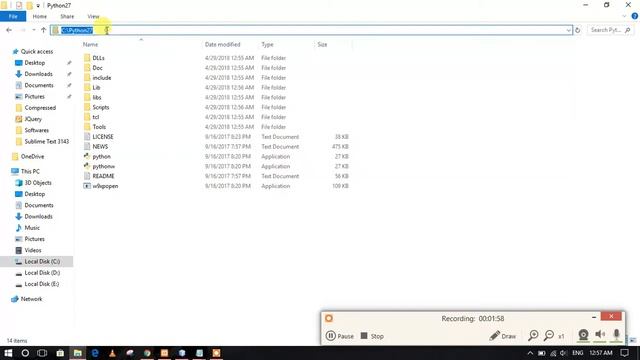Open the Action Center notifications
640x360 pixels.
pyautogui.click(x=624, y=353)
